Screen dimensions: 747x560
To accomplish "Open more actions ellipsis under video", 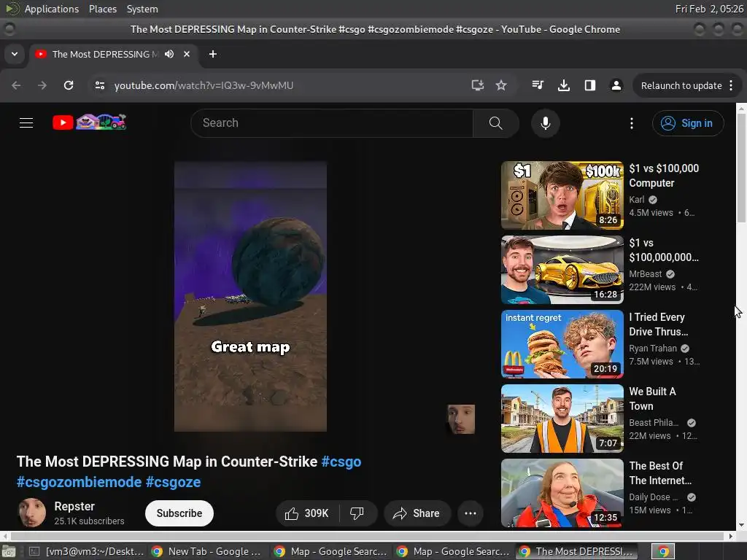I will point(471,513).
